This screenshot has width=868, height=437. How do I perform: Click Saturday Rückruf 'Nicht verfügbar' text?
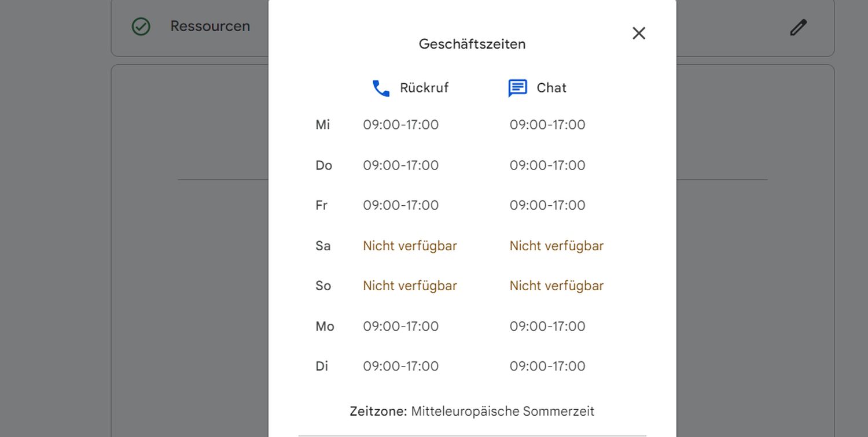pyautogui.click(x=410, y=246)
